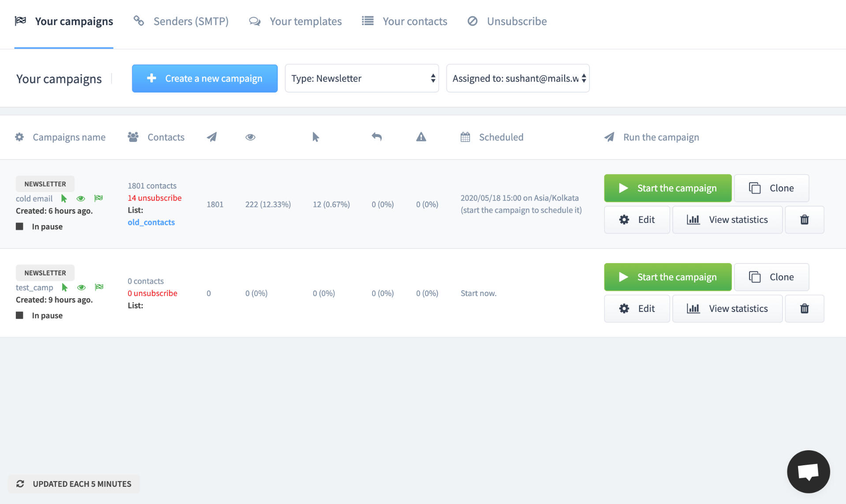Click the green cursor icon beside test_camp
846x504 pixels.
[x=65, y=288]
